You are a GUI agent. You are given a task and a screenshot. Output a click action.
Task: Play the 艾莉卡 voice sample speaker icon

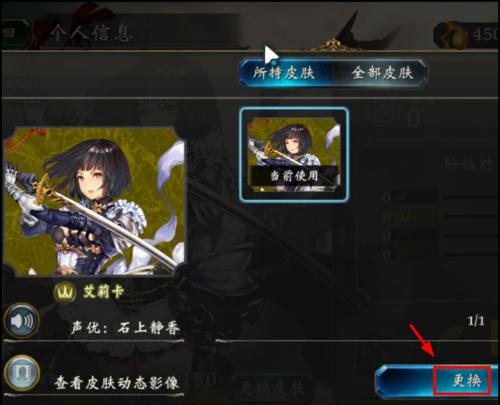[x=22, y=321]
